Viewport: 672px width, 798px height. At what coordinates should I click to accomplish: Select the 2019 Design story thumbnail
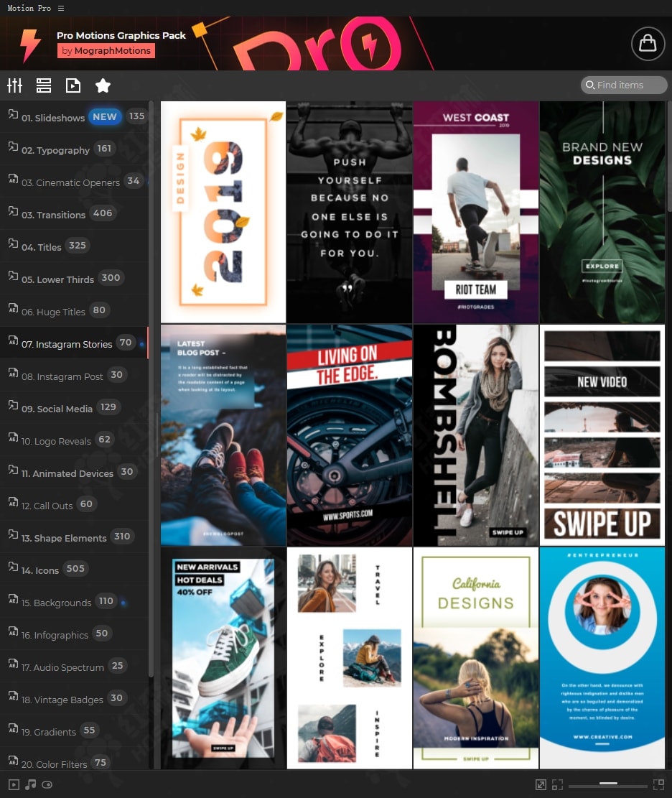(223, 212)
